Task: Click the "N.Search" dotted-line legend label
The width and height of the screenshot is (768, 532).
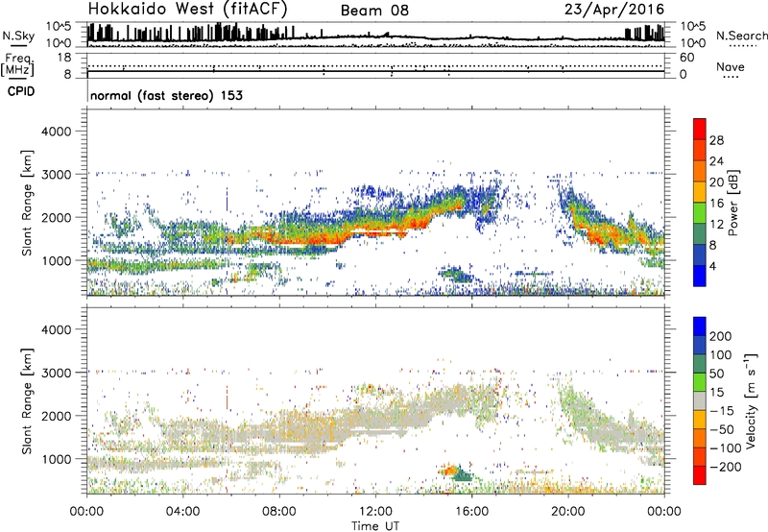Action: 741,36
